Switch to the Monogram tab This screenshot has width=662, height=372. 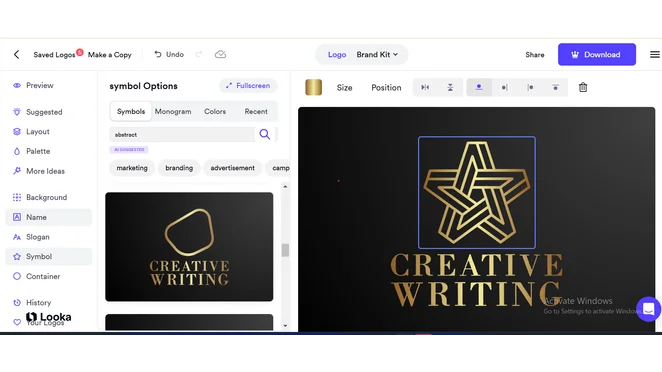tap(173, 111)
